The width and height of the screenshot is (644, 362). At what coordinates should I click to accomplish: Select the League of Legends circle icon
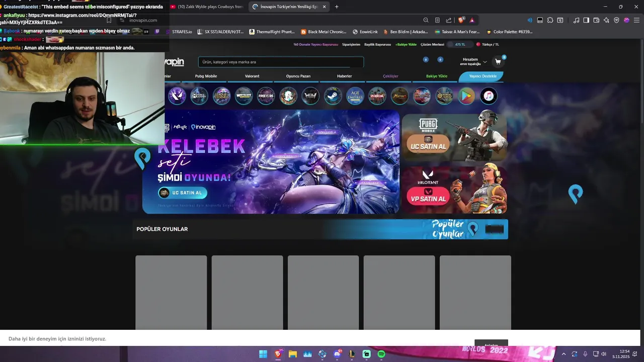pos(221,96)
